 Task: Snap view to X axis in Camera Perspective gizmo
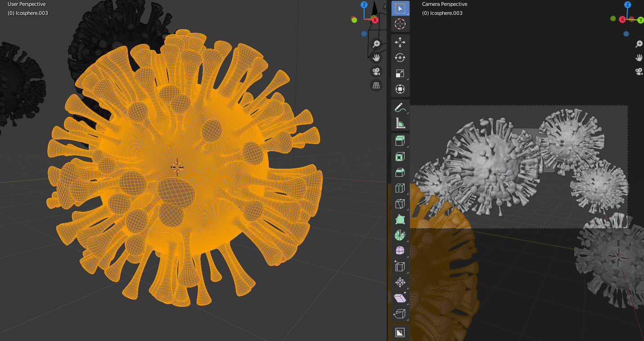[622, 19]
